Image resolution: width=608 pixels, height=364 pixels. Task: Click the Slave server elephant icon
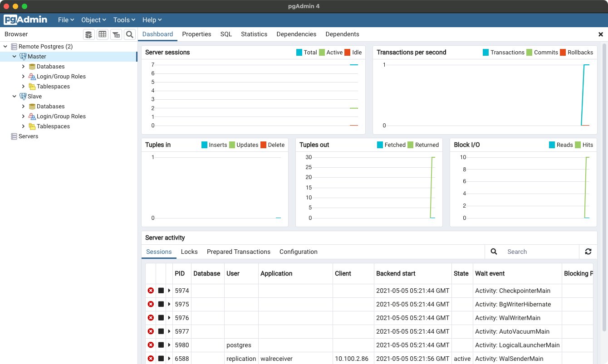click(x=23, y=97)
